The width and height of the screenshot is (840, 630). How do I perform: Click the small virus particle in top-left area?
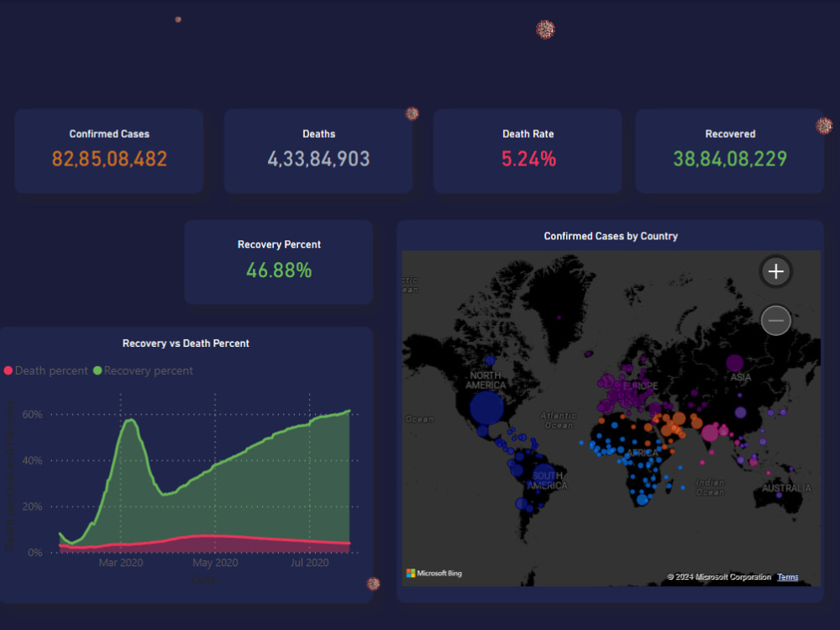click(177, 18)
